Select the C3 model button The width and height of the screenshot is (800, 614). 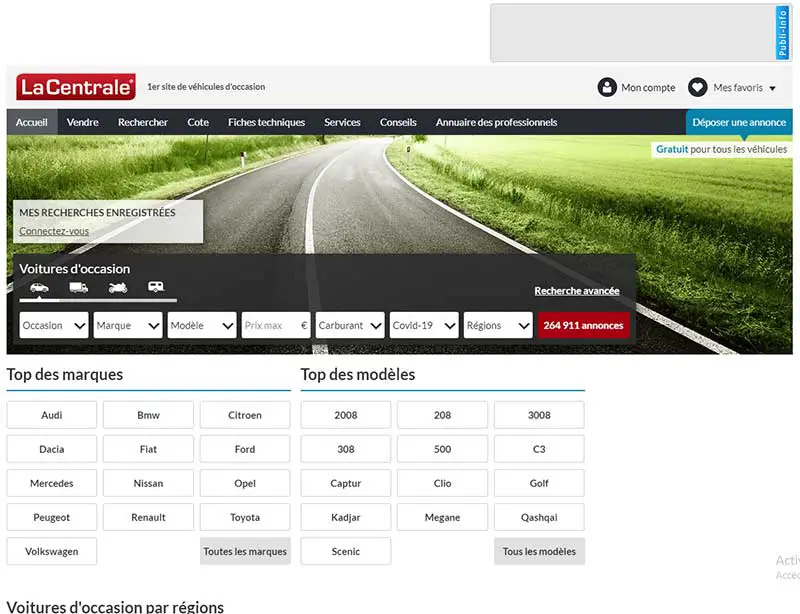[539, 449]
